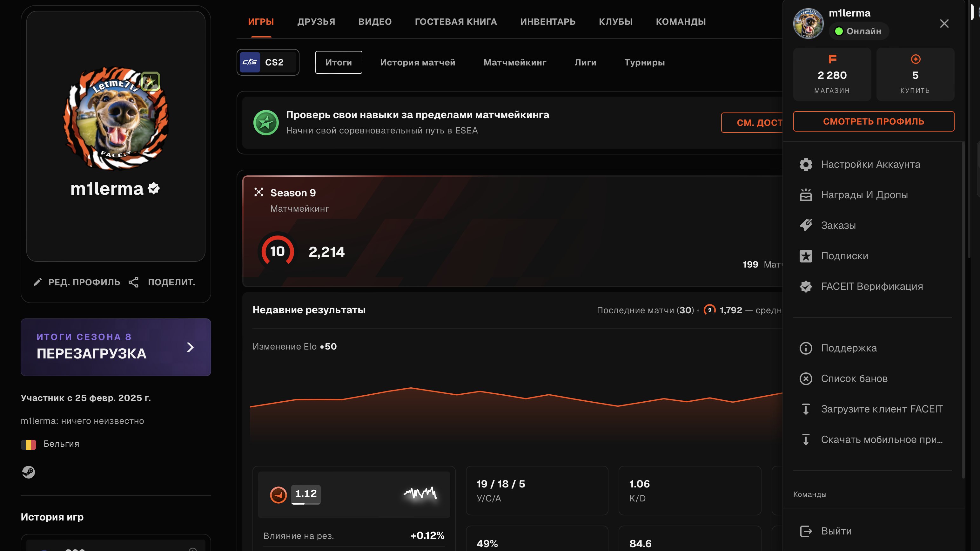This screenshot has width=980, height=551.
Task: Select the История матчей sub-tab
Action: tap(417, 63)
